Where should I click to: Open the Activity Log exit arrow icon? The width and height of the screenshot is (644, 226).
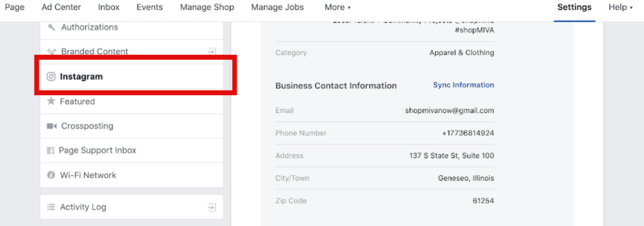(x=212, y=208)
